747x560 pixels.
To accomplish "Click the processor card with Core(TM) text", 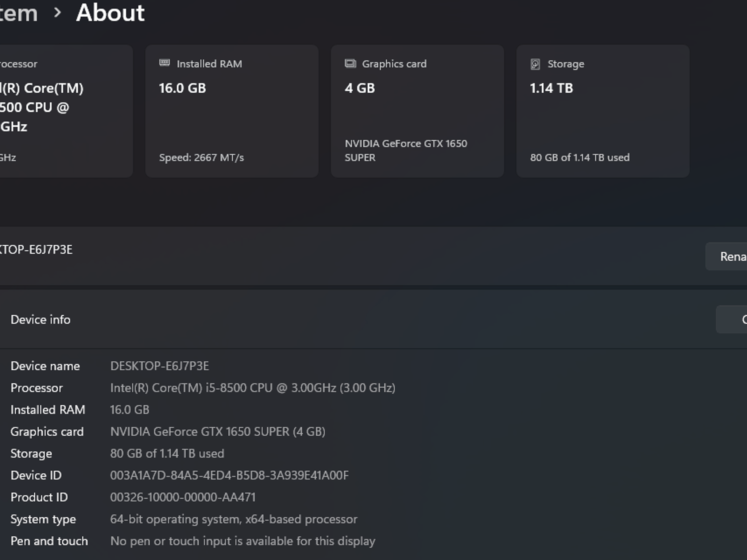I will 66,111.
